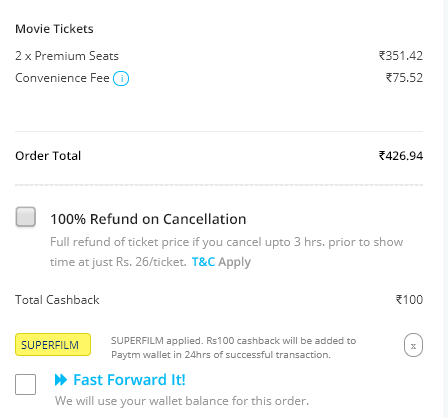Screen dimensions: 448x418
Task: Click the Total Cashback label
Action: click(x=57, y=300)
